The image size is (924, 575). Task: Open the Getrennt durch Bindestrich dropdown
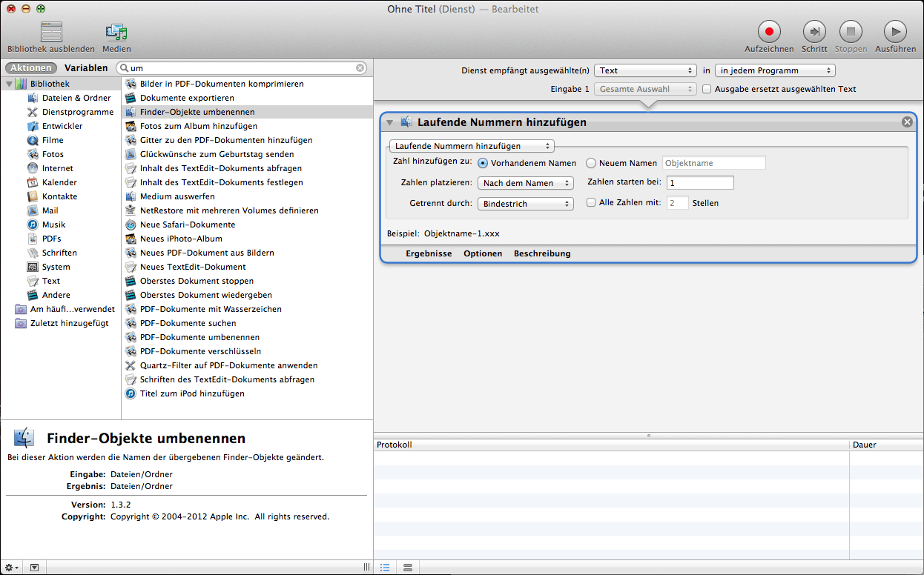tap(525, 203)
